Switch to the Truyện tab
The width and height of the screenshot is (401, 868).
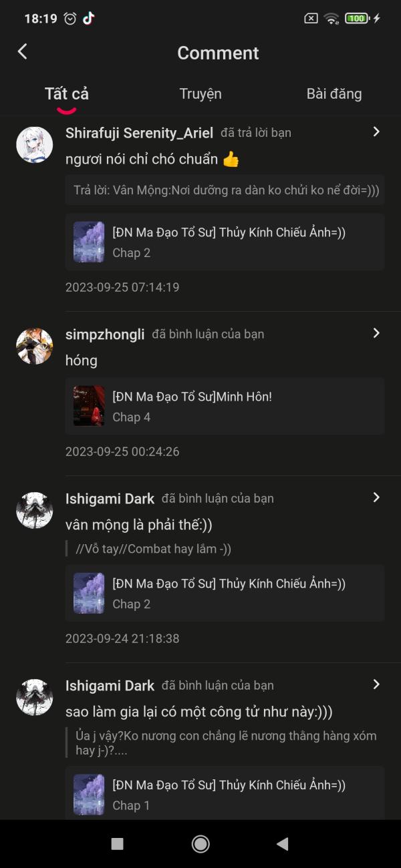click(x=200, y=94)
